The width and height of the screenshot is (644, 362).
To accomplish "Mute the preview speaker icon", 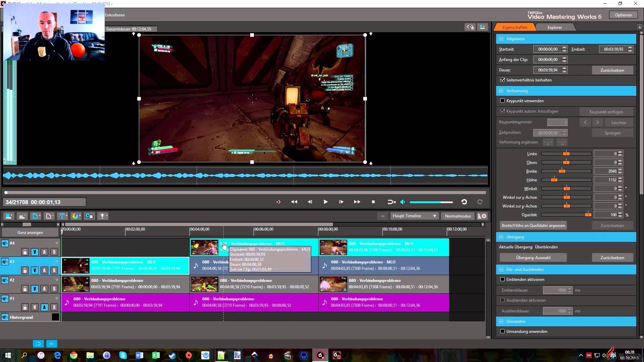I will pyautogui.click(x=403, y=202).
